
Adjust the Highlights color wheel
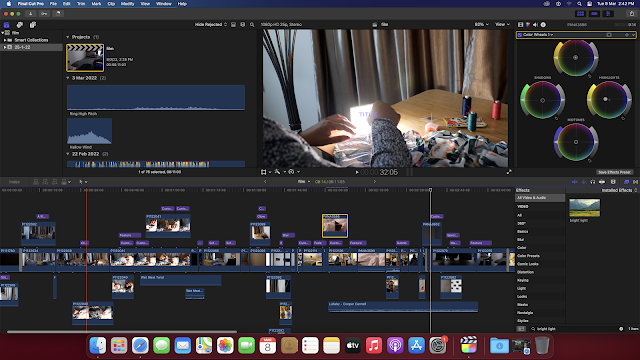[x=609, y=99]
